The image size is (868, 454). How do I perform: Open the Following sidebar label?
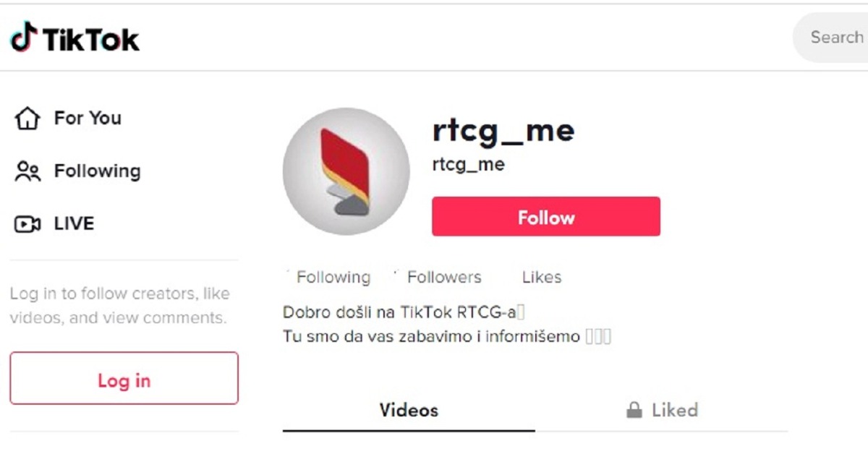click(x=97, y=171)
